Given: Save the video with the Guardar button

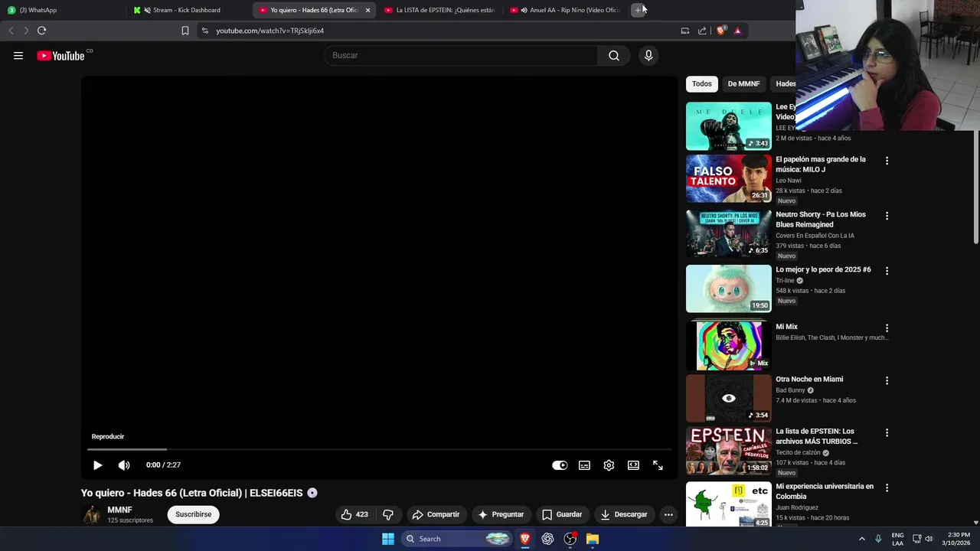Looking at the screenshot, I should pyautogui.click(x=563, y=514).
